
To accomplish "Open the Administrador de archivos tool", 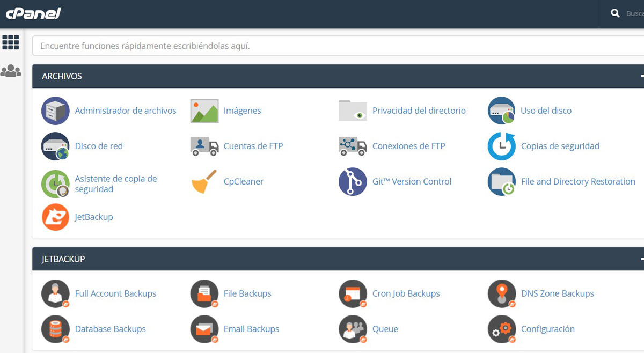I will click(125, 111).
